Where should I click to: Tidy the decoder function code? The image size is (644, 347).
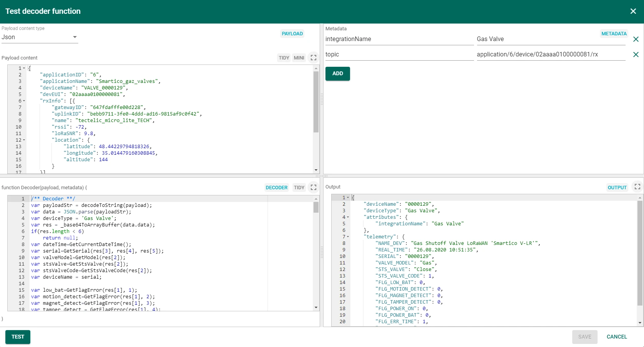(x=299, y=188)
